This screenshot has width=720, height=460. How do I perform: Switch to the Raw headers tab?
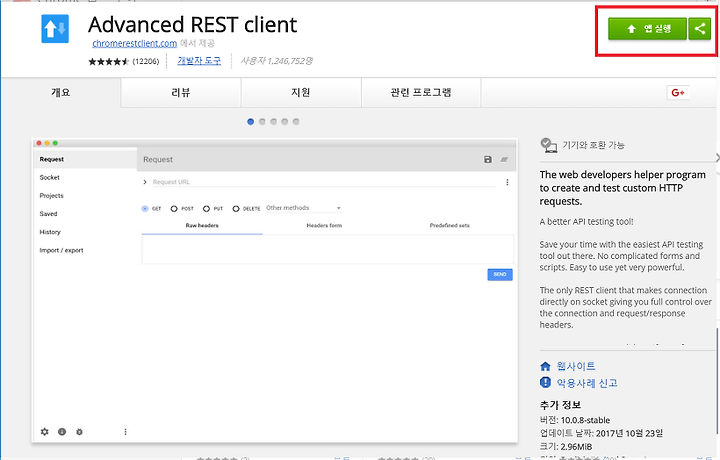click(202, 225)
